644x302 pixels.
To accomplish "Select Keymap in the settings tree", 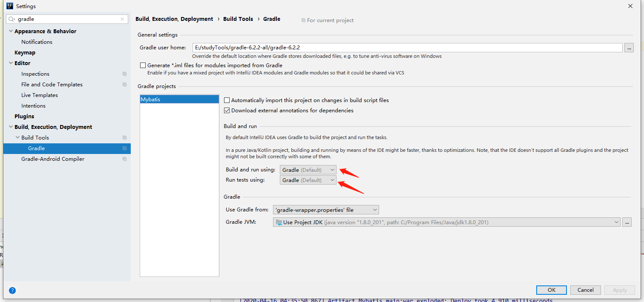I will 25,53.
